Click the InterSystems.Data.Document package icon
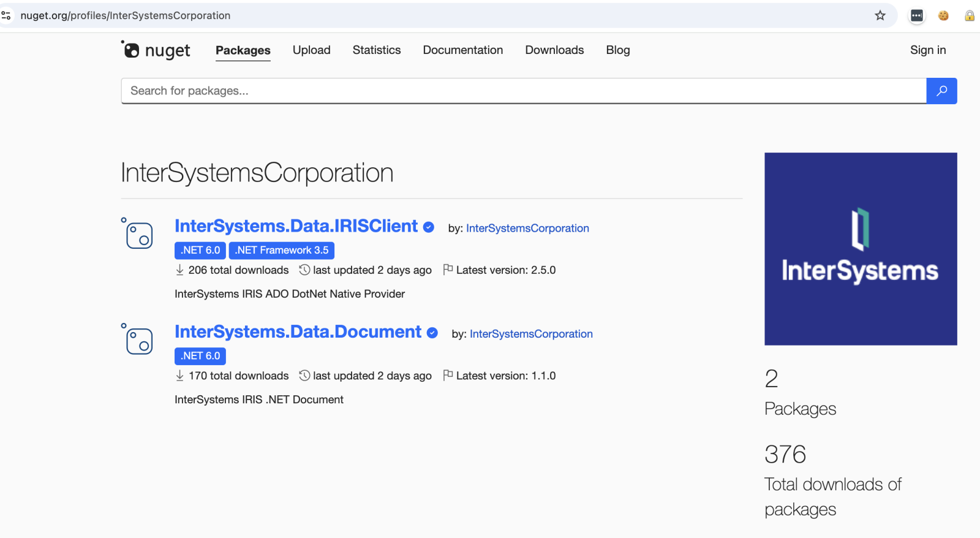980x538 pixels. pos(137,339)
